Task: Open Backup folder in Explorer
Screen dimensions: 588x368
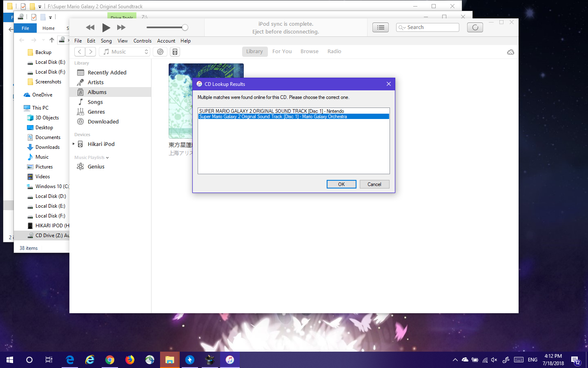Action: click(x=43, y=52)
